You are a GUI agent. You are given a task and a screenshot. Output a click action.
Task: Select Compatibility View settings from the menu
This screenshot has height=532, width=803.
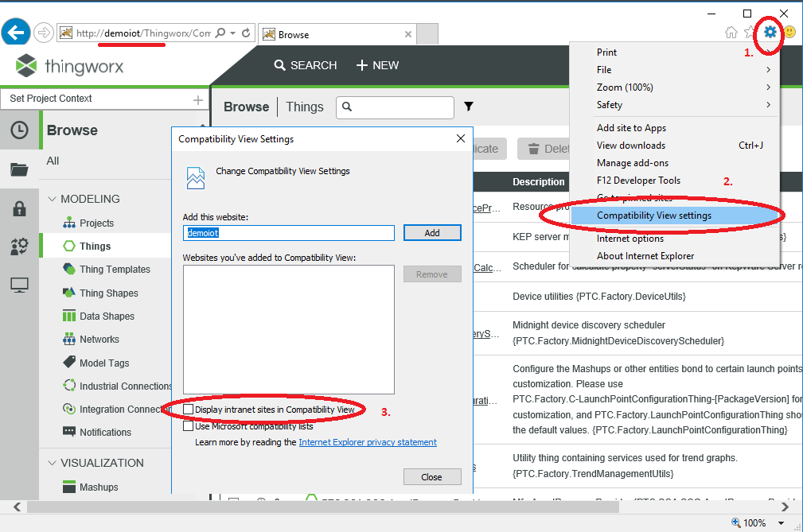tap(653, 216)
